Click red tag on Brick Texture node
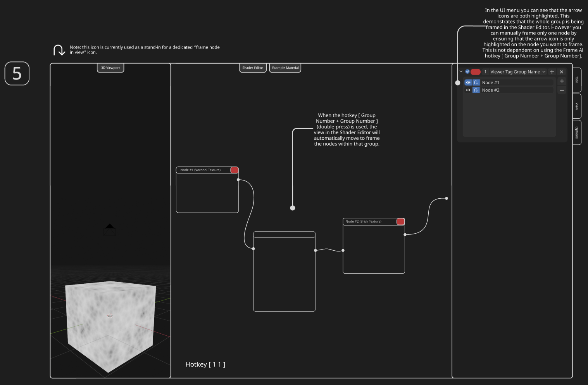 (400, 222)
